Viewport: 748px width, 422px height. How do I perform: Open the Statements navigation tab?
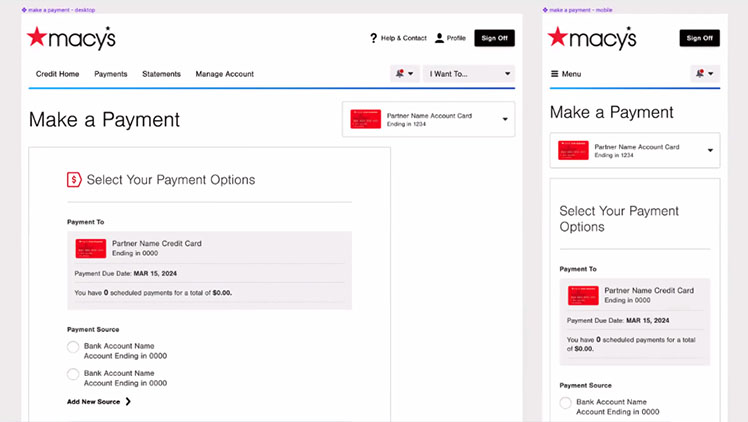[x=161, y=74]
